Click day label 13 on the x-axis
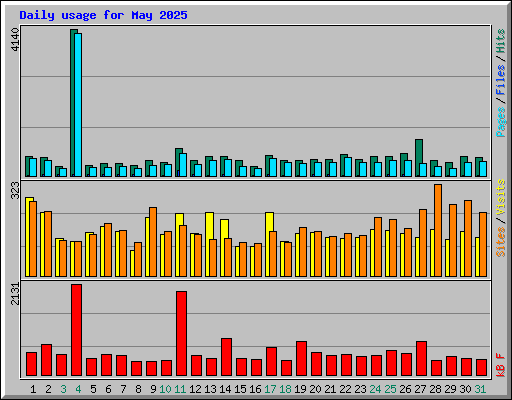The image size is (512, 400). [210, 389]
